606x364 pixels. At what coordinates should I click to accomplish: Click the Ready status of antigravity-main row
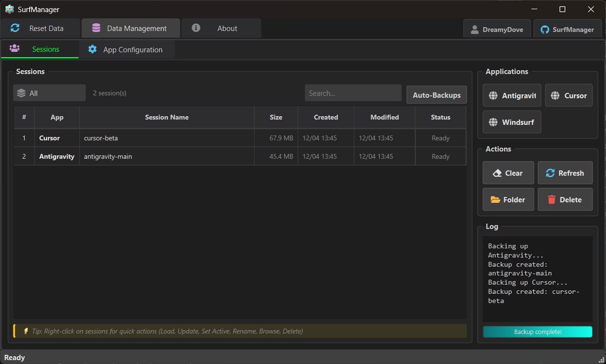pos(440,156)
